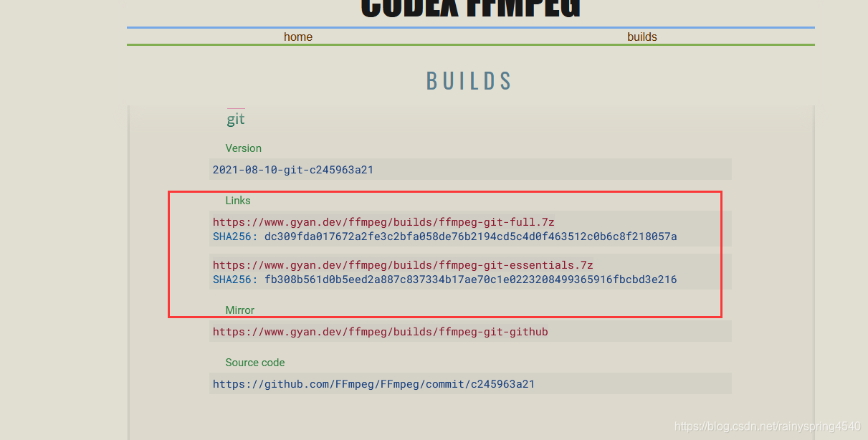Select SHA256 hash starting with dc309fda

click(x=471, y=236)
